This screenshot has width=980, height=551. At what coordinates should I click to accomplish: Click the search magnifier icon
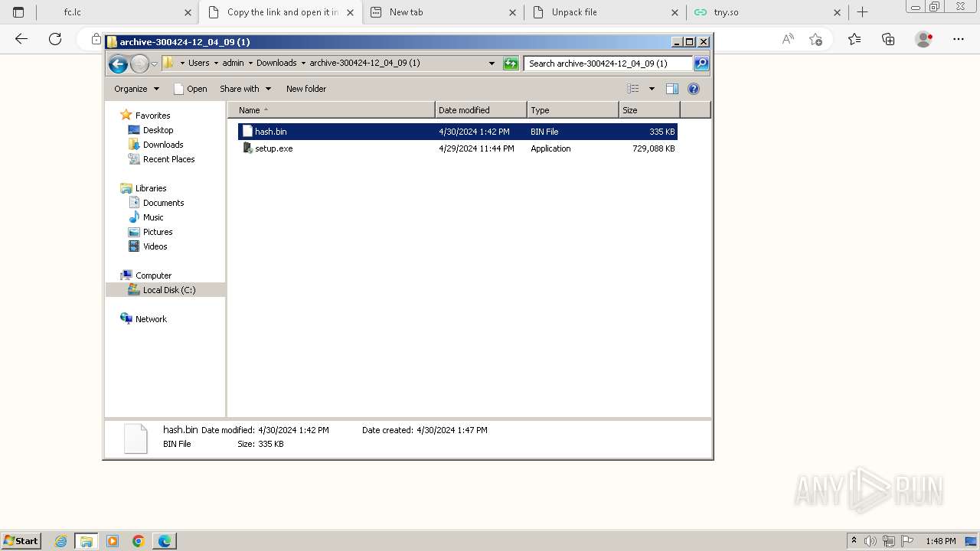pyautogui.click(x=701, y=64)
